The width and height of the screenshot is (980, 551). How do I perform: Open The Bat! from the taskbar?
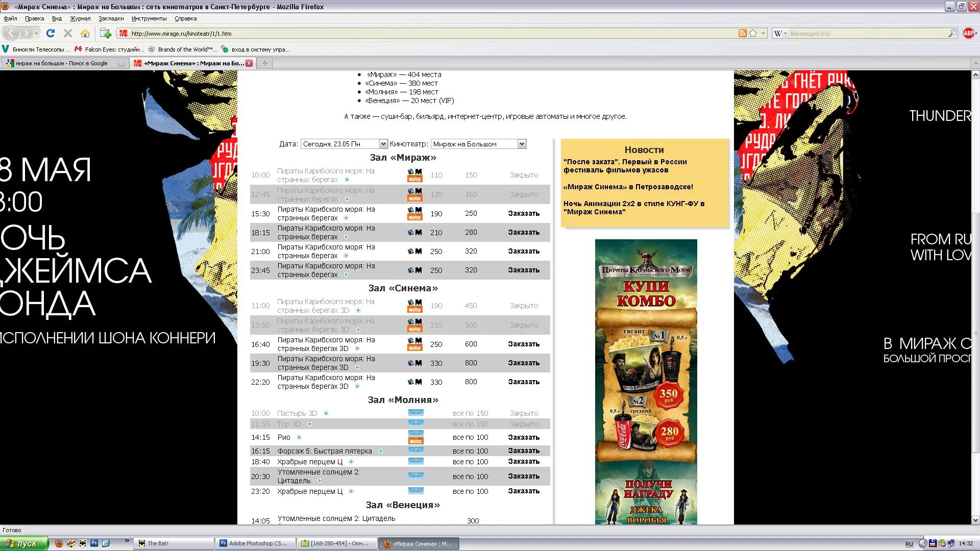173,543
